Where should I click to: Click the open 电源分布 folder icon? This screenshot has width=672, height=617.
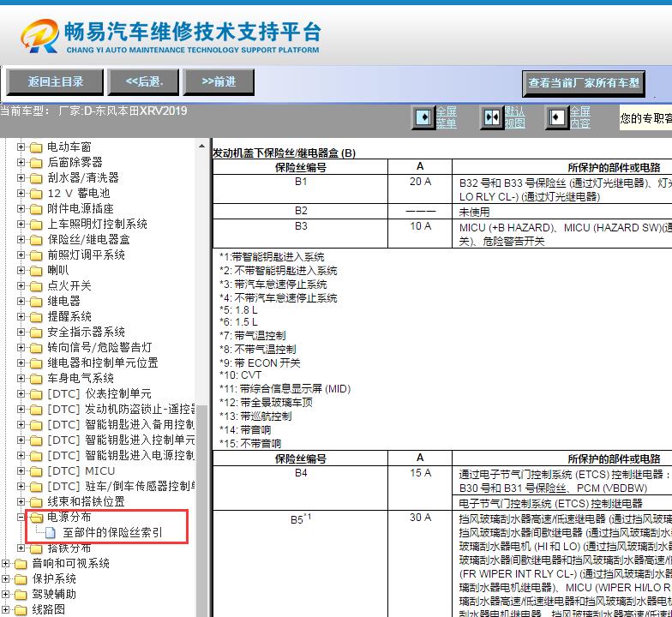(36, 518)
